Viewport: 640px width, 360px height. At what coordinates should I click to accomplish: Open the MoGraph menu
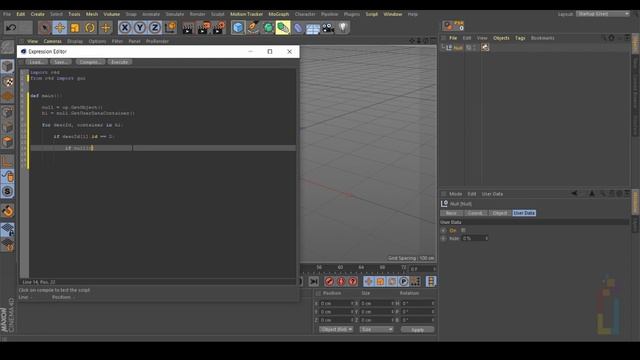(x=279, y=14)
